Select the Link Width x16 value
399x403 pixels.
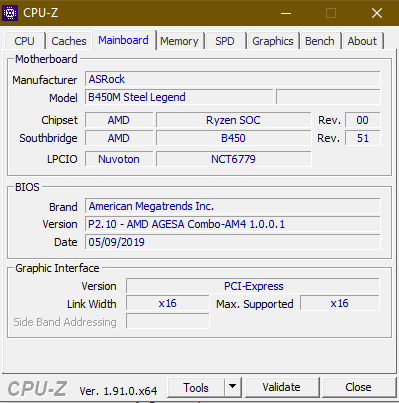tap(168, 304)
